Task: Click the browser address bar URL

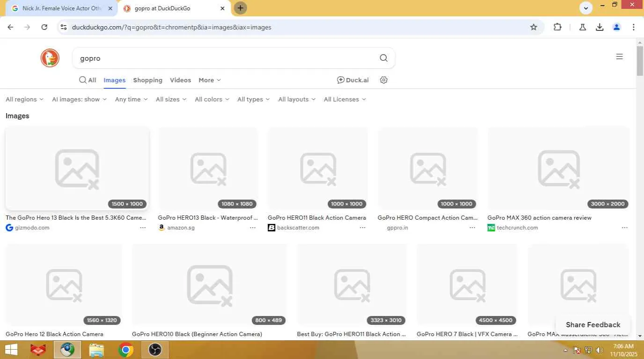Action: [172, 27]
